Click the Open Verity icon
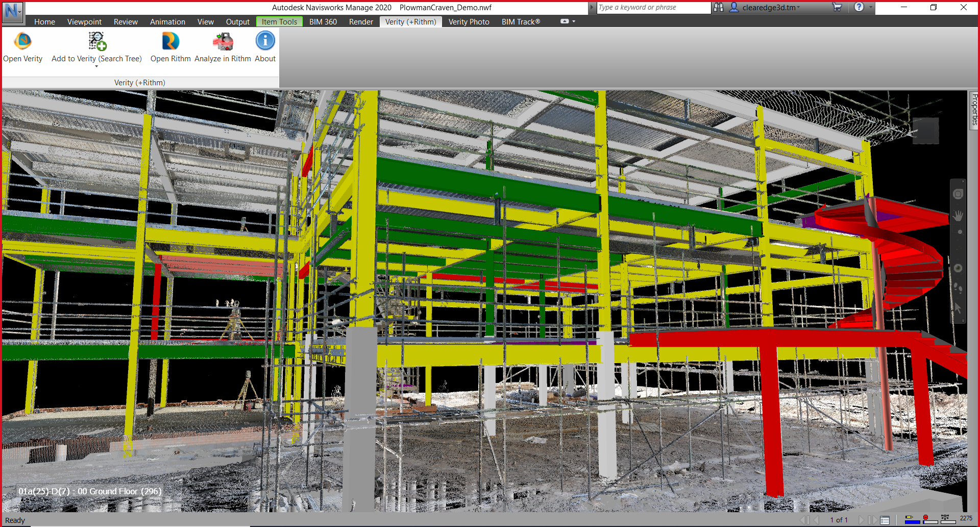Screen dimensions: 980x527 click(x=23, y=41)
